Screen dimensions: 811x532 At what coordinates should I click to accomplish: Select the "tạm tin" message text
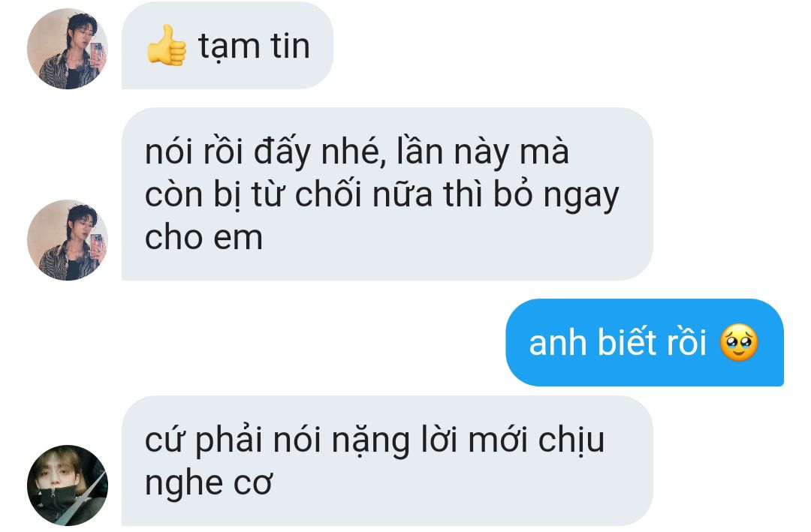(x=254, y=47)
